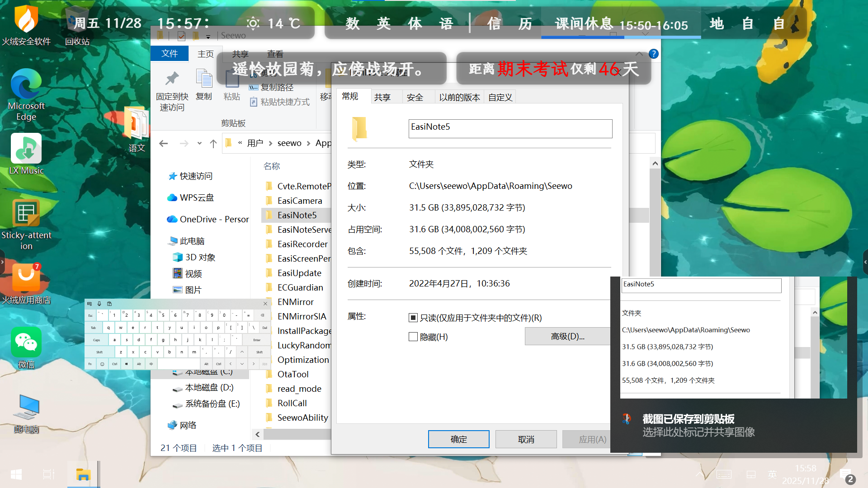Open recent locations dropdown arrow
This screenshot has width=868, height=488.
tap(199, 143)
